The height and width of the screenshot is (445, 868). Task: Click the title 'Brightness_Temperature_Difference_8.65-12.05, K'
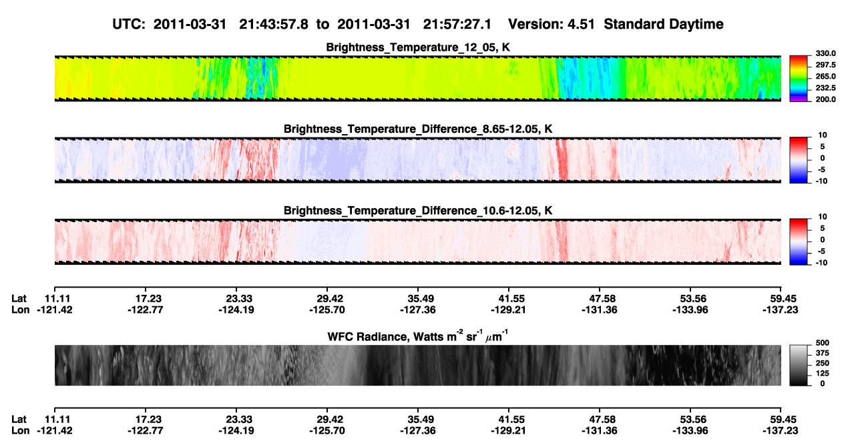pyautogui.click(x=418, y=129)
